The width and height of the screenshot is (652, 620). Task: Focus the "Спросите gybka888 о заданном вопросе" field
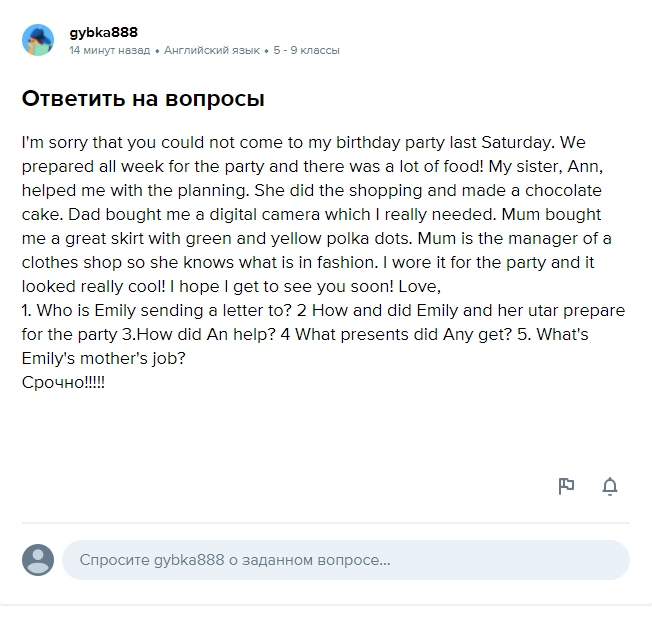[345, 560]
